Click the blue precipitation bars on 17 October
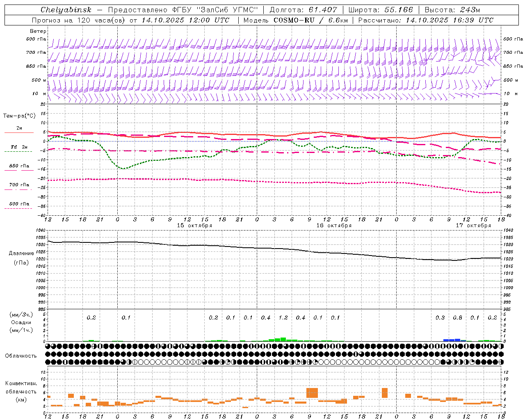Image resolution: width=525 pixels, height=420 pixels. coord(455,340)
